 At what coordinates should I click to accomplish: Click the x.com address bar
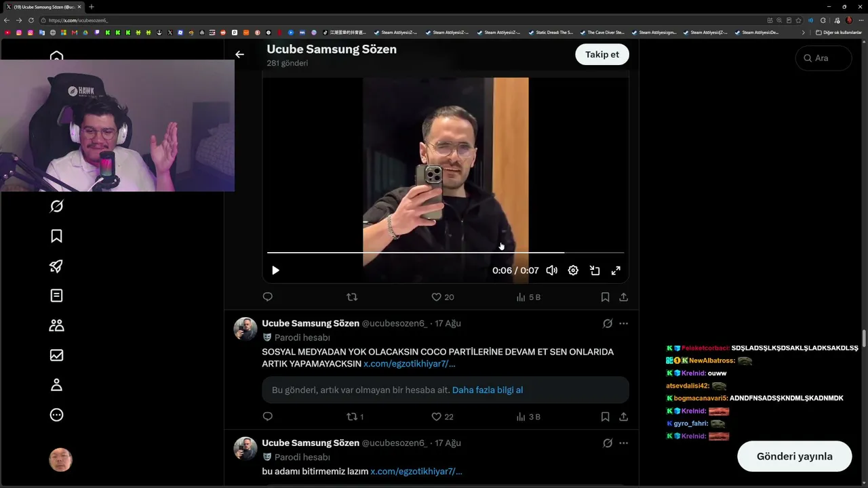click(400, 20)
